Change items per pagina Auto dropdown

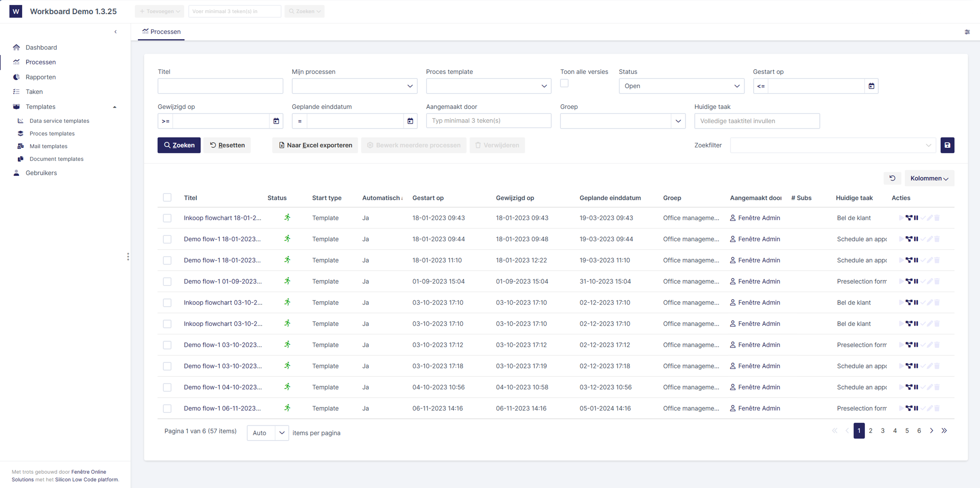click(268, 433)
